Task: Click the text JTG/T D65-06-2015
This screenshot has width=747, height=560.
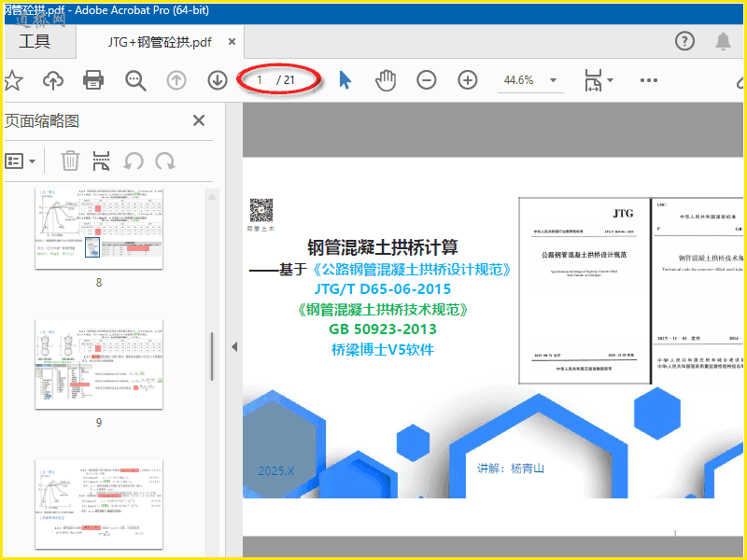Action: (383, 289)
